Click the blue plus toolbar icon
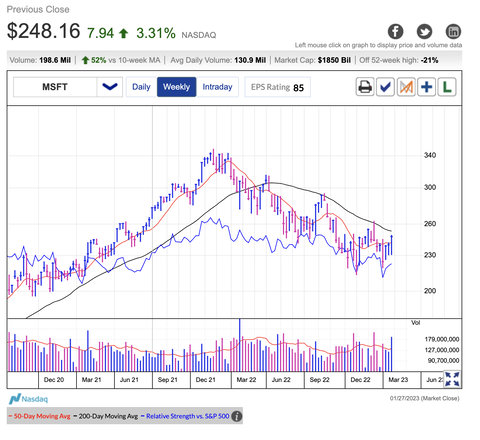Viewport: 480px width, 440px height. click(426, 87)
